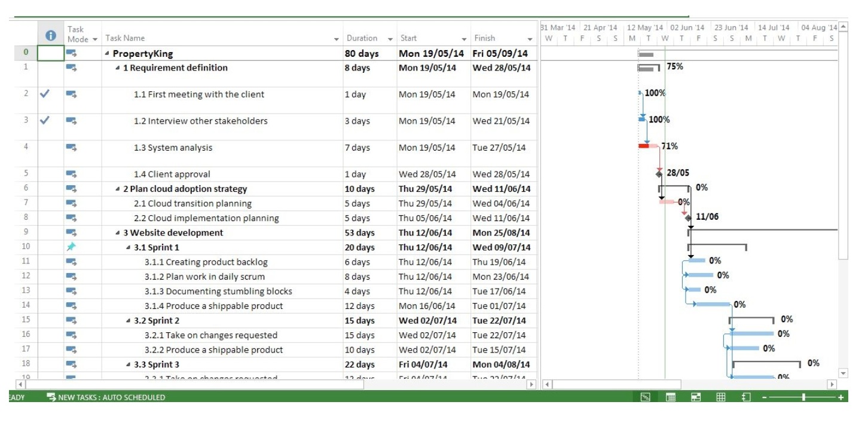Collapse the 2 Plan cloud adoption strategy group
Screen dimensions: 868x423
click(x=118, y=189)
